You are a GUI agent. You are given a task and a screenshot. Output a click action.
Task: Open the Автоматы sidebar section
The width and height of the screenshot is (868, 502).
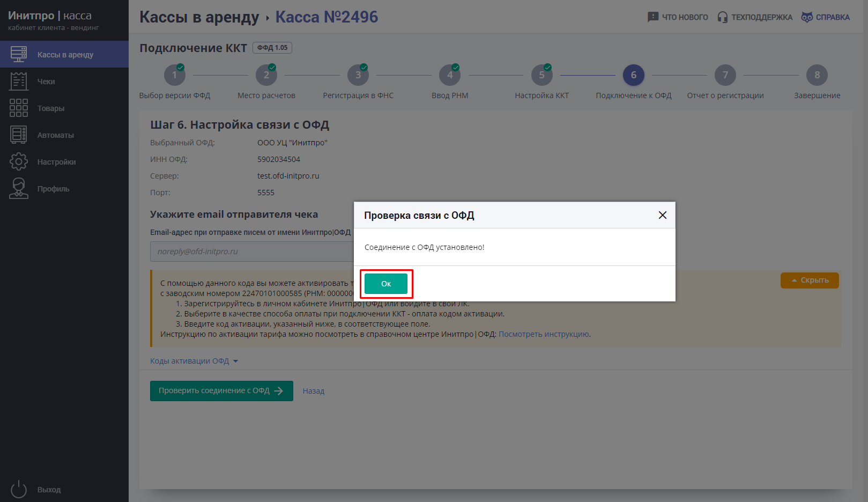click(64, 135)
